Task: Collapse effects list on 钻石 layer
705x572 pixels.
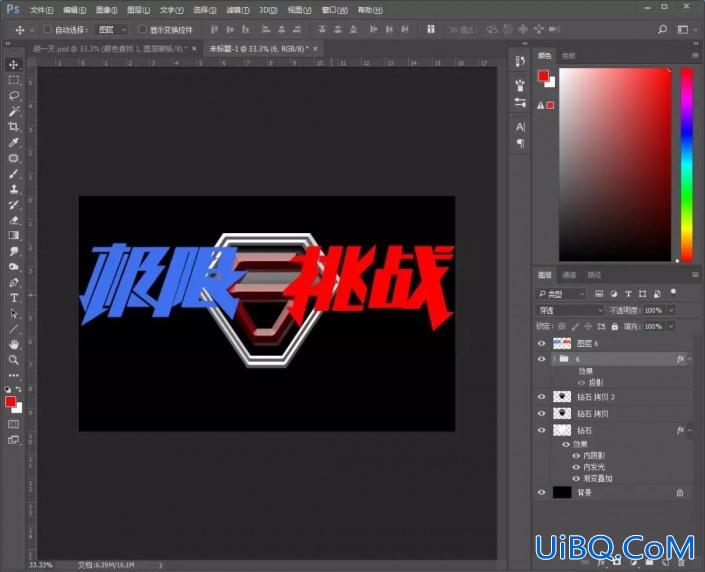Action: (x=690, y=430)
